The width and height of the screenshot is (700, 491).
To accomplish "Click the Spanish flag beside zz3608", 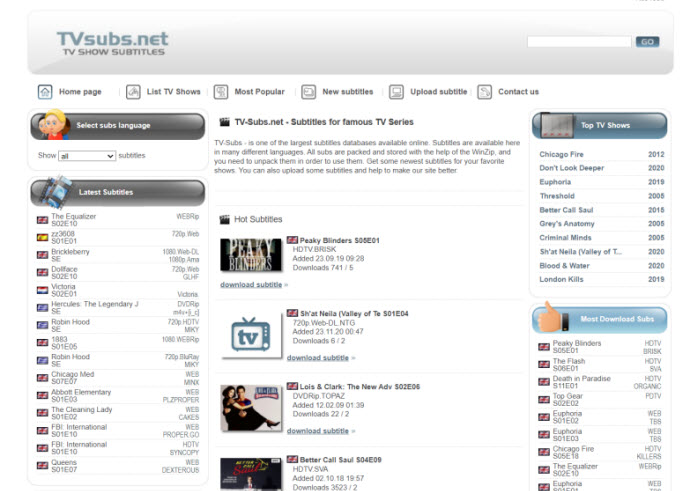I will (x=42, y=237).
